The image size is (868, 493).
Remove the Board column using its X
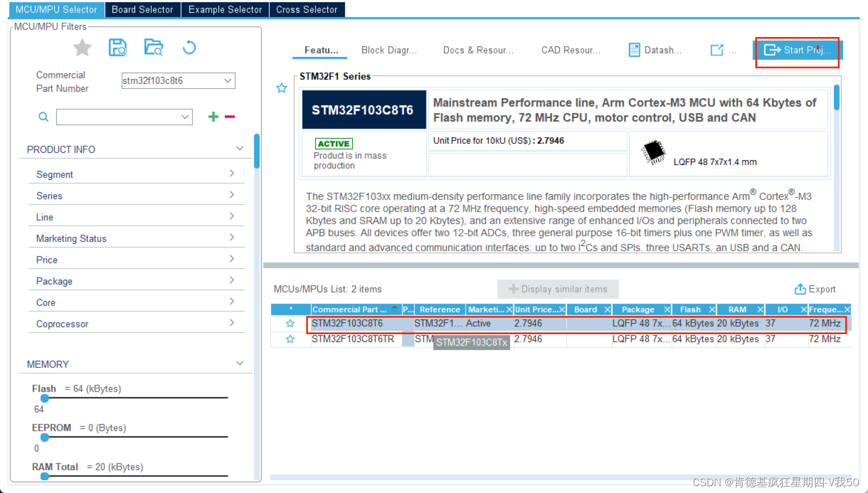click(x=607, y=310)
